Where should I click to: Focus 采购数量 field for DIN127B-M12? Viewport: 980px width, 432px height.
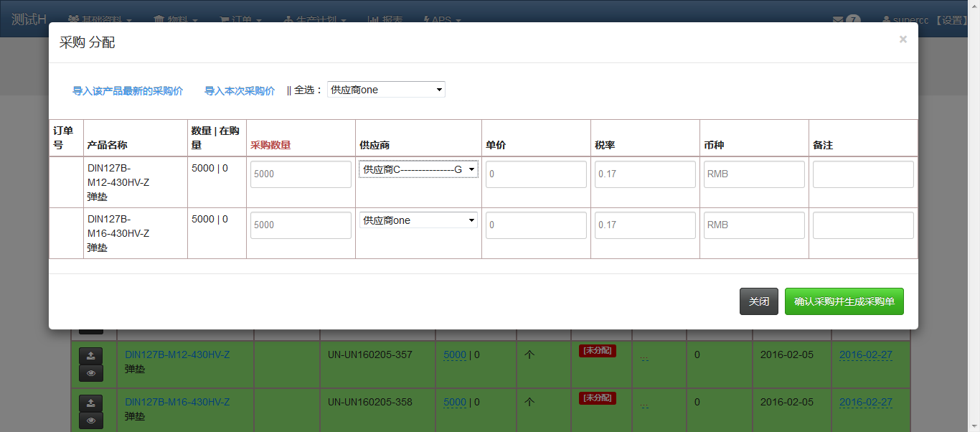pos(301,174)
